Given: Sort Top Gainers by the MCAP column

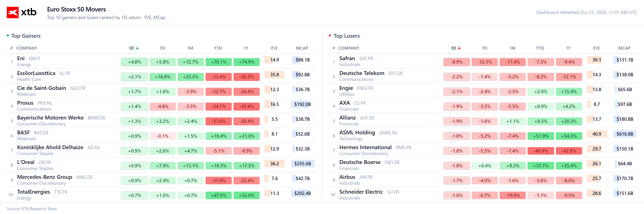Looking at the screenshot, I should (x=302, y=48).
